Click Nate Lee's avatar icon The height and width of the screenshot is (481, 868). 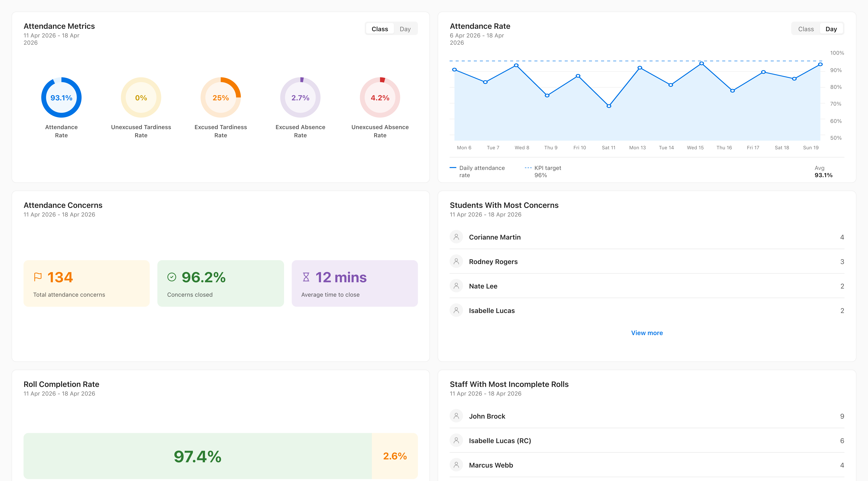tap(456, 286)
